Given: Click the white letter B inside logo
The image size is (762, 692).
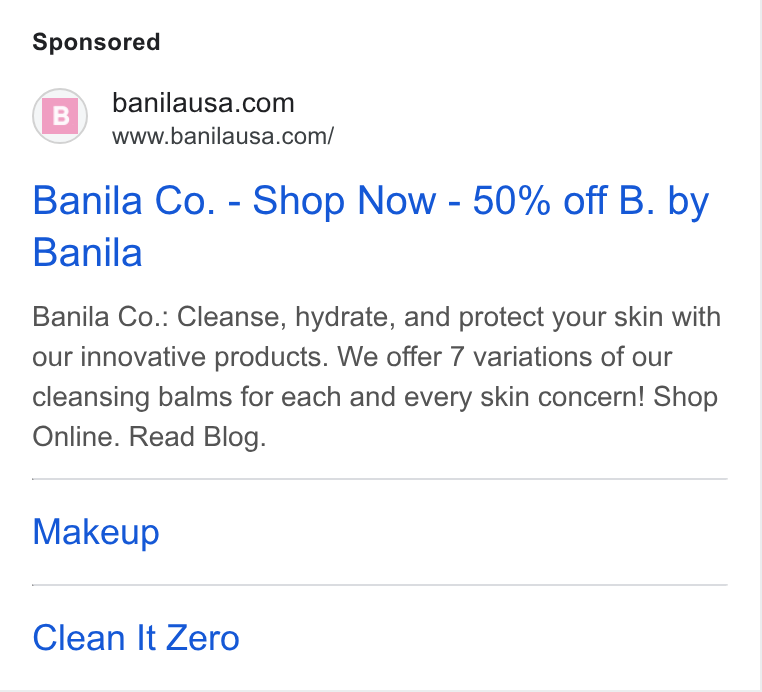Looking at the screenshot, I should (x=61, y=116).
